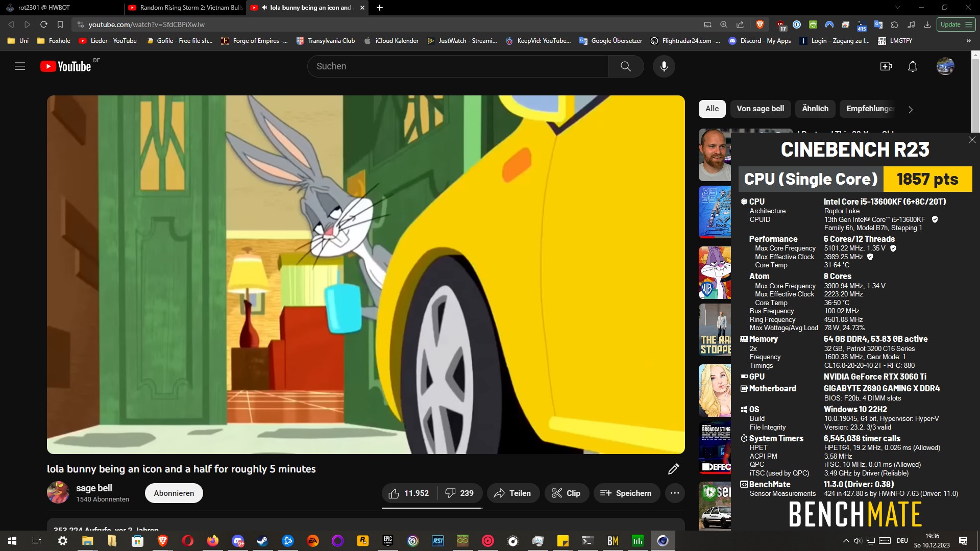980x551 pixels.
Task: Click the search magnifier button
Action: click(x=625, y=66)
